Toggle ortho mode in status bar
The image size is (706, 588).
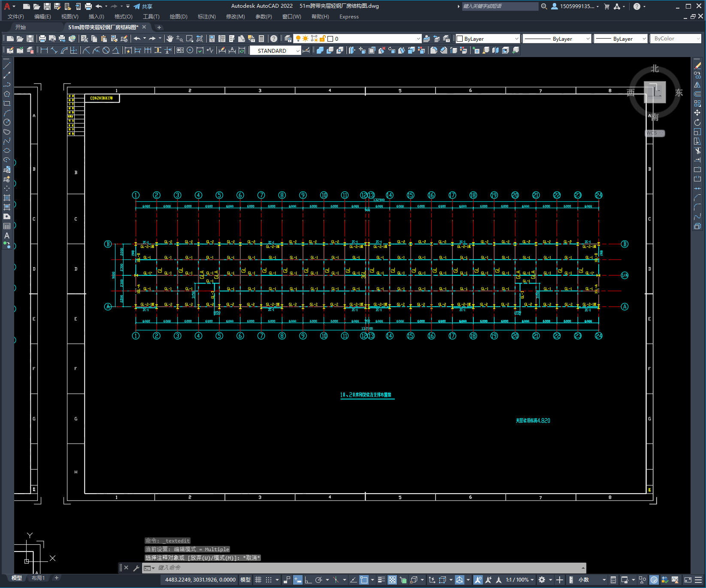308,580
